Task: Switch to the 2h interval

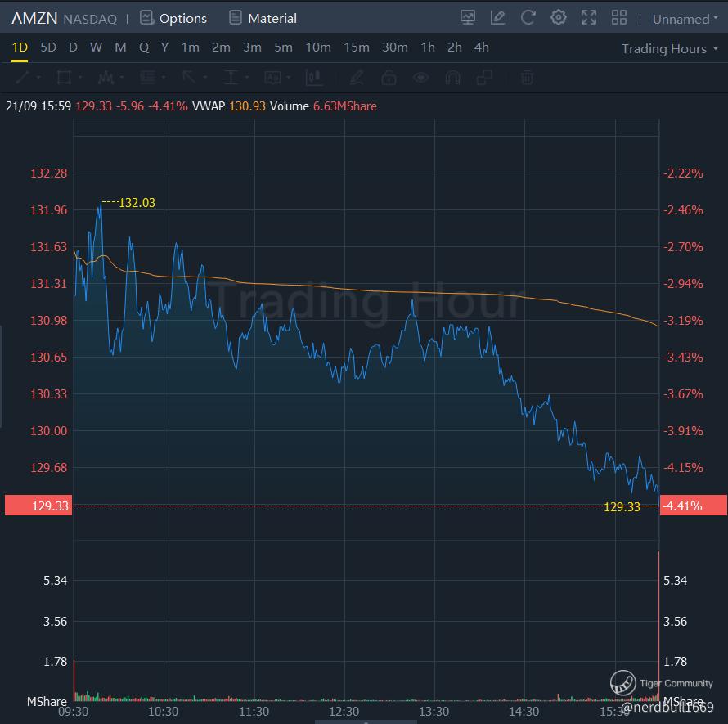Action: pos(455,47)
